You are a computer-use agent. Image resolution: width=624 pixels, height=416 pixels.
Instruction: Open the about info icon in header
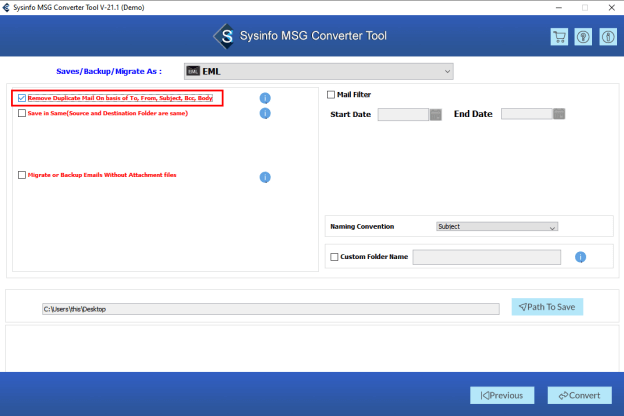click(x=608, y=37)
